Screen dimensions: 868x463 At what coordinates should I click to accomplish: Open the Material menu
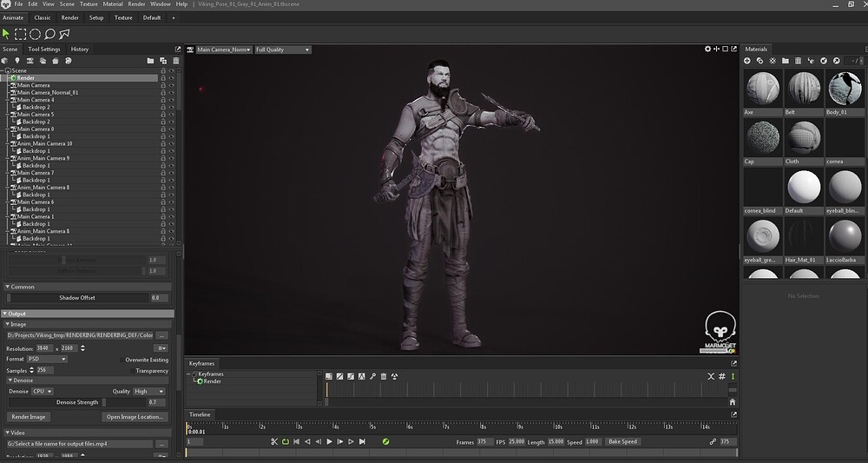[x=113, y=3]
